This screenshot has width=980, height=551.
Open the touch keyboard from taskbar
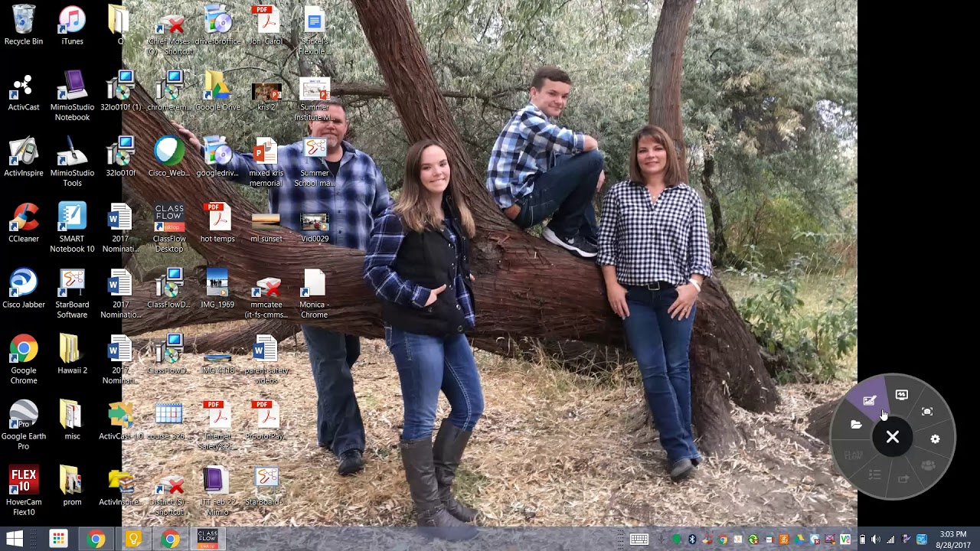(x=639, y=540)
